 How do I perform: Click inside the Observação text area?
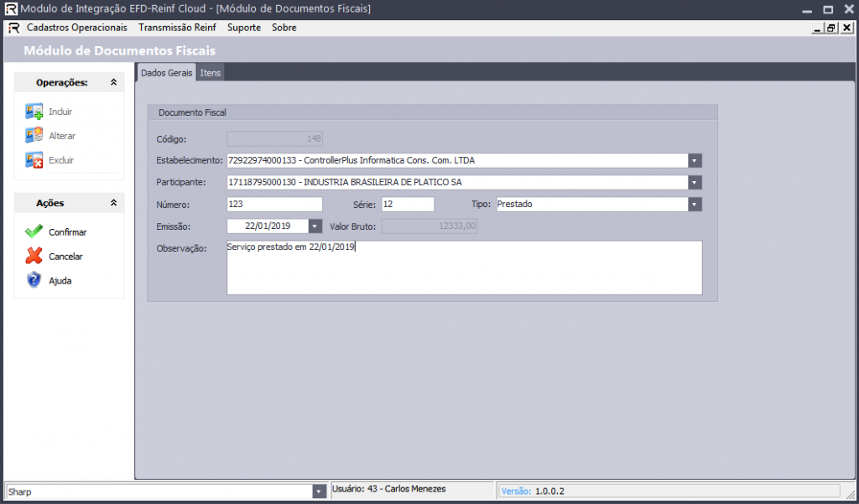click(464, 268)
